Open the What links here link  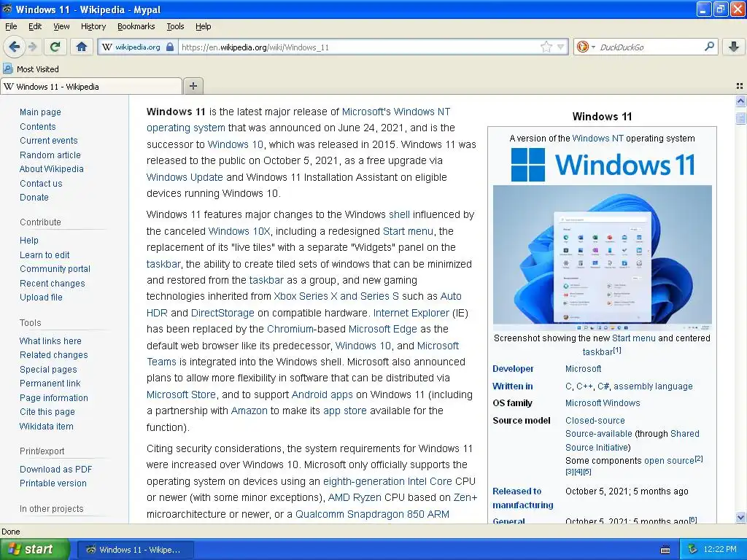pyautogui.click(x=50, y=341)
